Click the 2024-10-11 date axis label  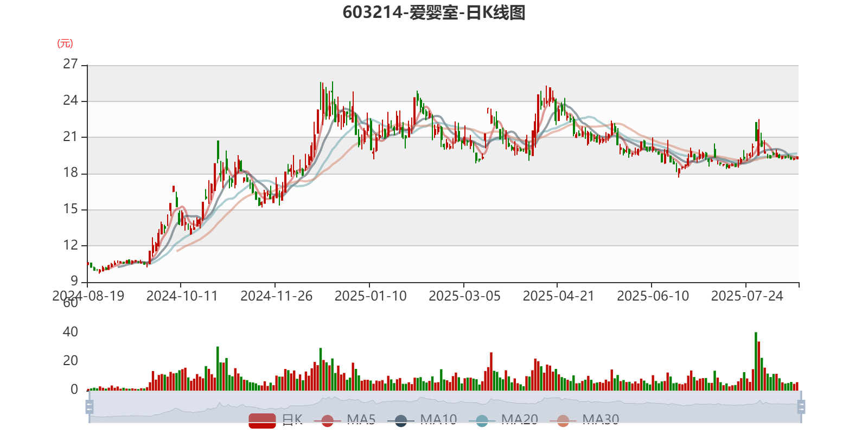pyautogui.click(x=182, y=296)
